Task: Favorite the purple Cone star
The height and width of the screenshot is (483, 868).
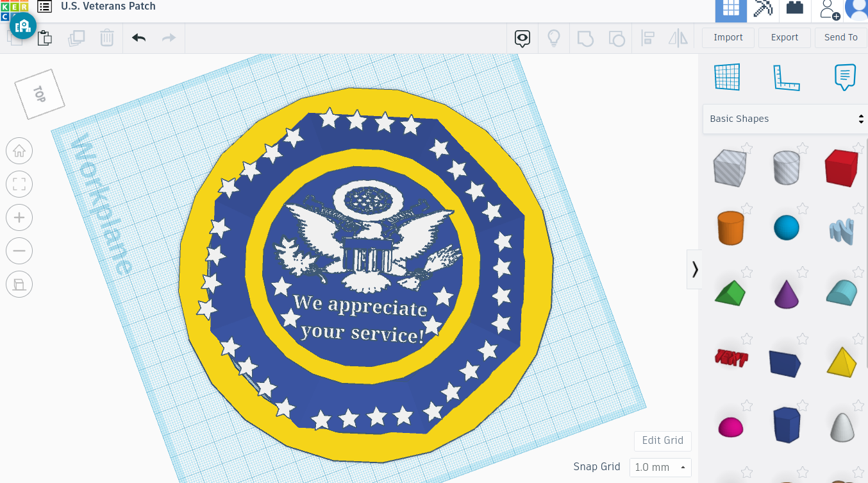Action: point(803,274)
